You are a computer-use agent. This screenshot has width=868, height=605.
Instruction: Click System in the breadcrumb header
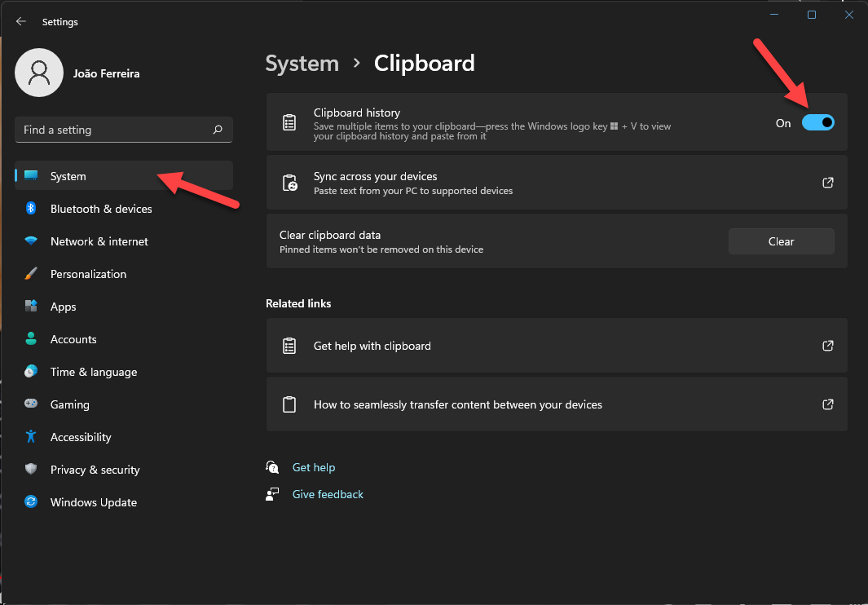[x=302, y=64]
